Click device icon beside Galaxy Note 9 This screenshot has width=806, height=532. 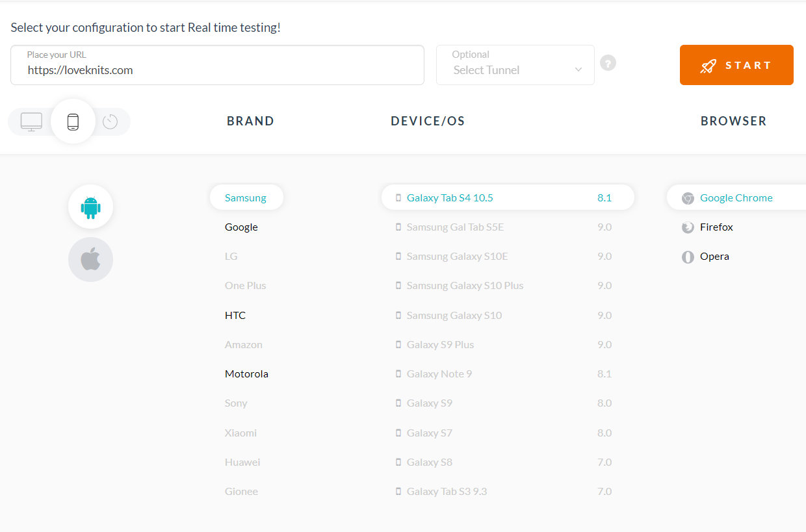tap(398, 374)
